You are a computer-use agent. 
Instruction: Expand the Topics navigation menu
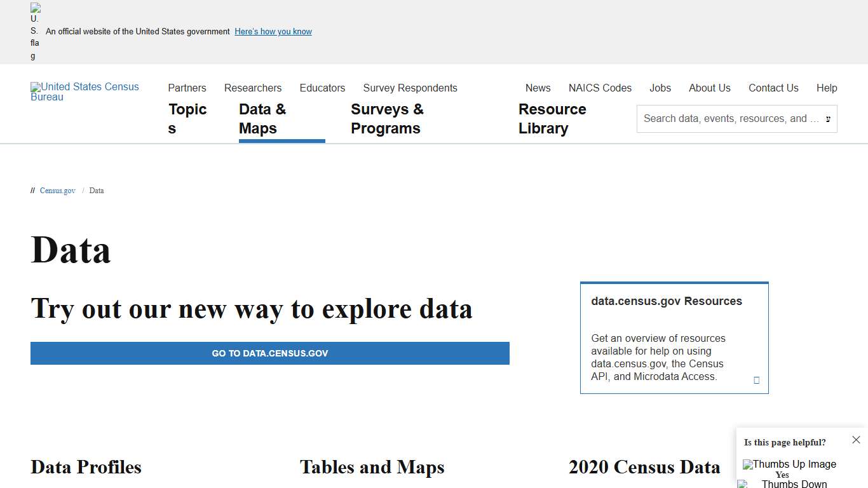[x=187, y=118]
